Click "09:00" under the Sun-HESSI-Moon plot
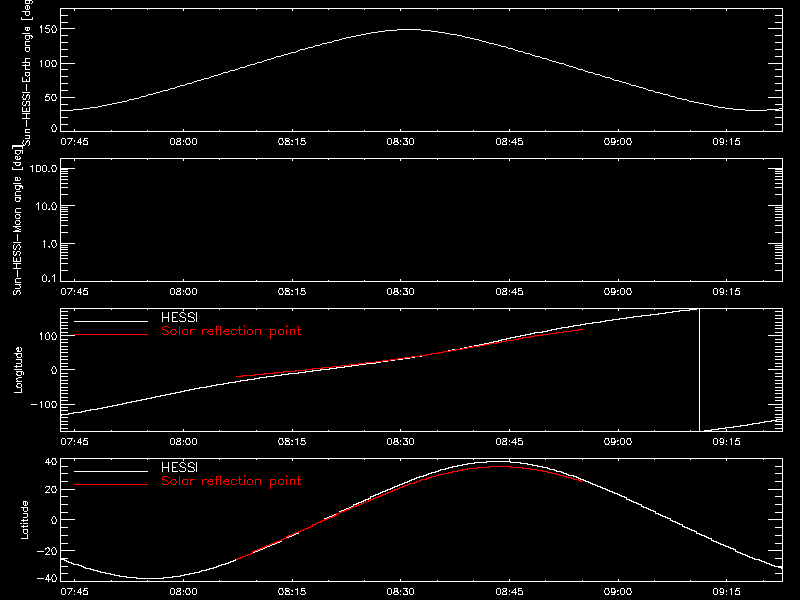Viewport: 800px width, 600px height. pyautogui.click(x=618, y=291)
